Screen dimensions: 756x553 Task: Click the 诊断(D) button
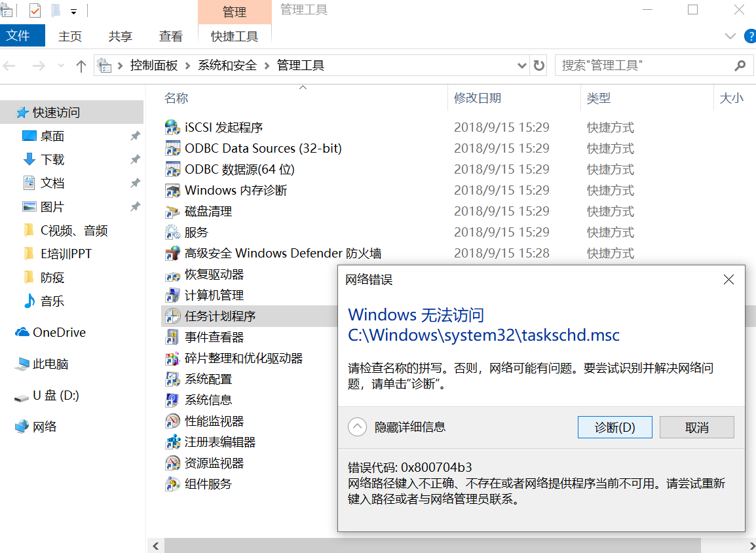tap(614, 427)
